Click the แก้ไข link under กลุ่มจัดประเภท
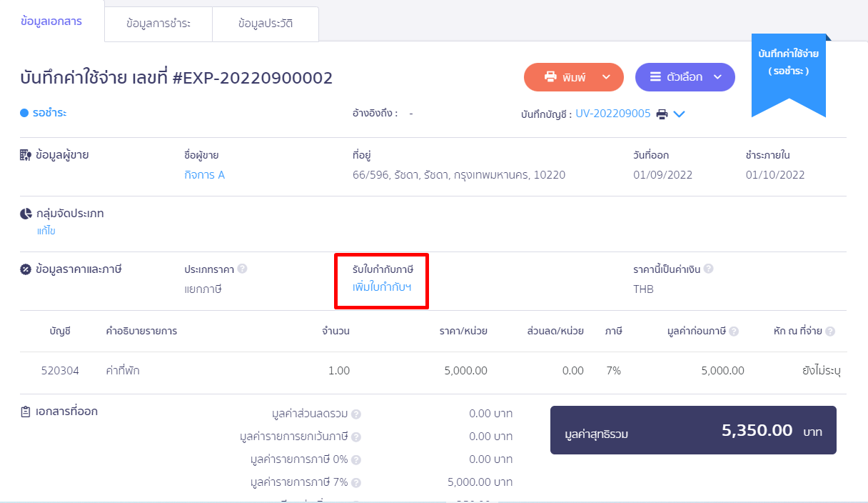 click(46, 231)
